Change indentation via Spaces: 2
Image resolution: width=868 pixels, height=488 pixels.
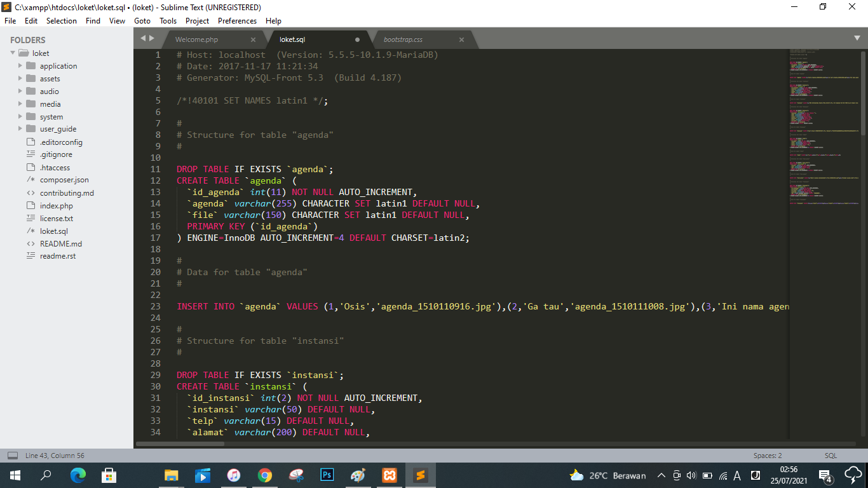(768, 456)
